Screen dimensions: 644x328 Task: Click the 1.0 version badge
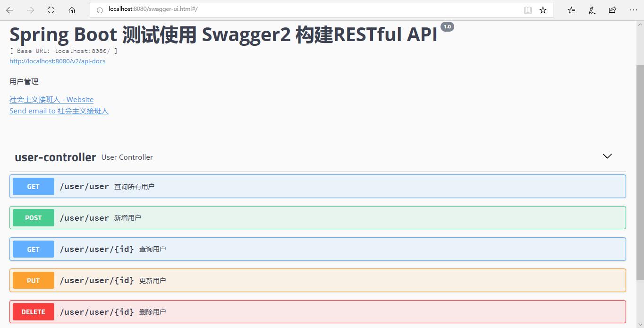pos(447,27)
